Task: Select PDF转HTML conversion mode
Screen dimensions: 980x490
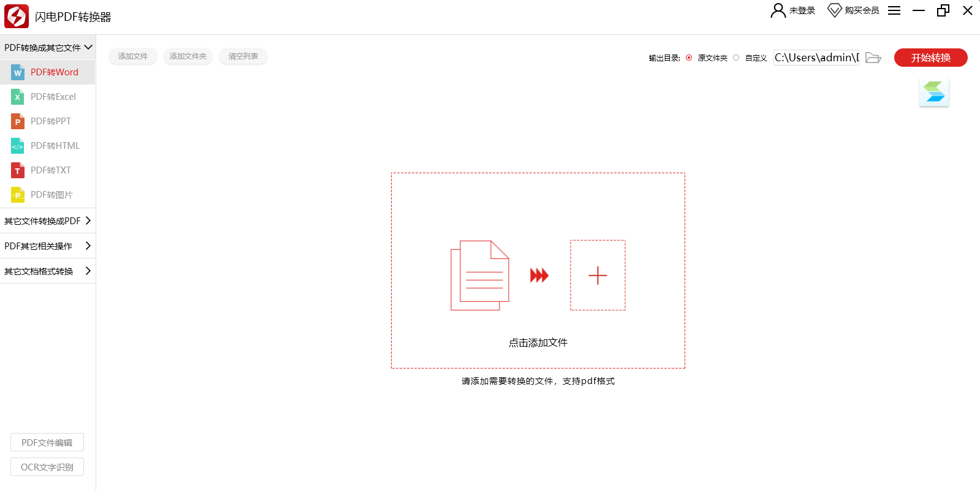Action: click(48, 146)
